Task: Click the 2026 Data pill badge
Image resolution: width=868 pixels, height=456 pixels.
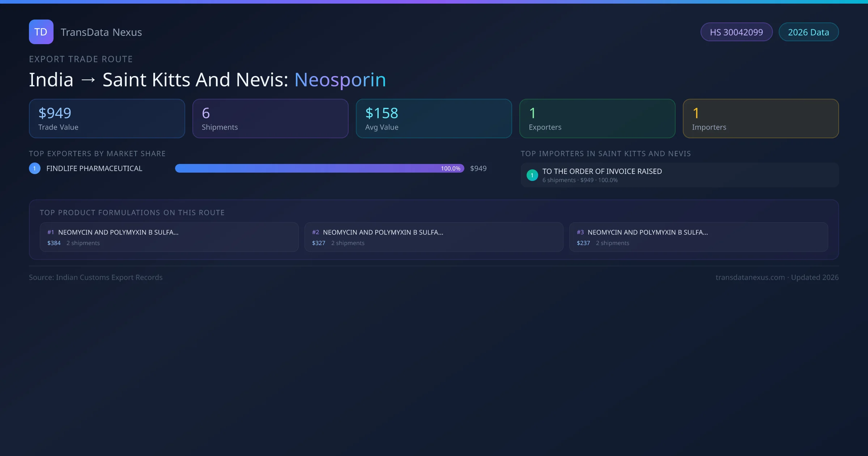Action: click(x=808, y=32)
